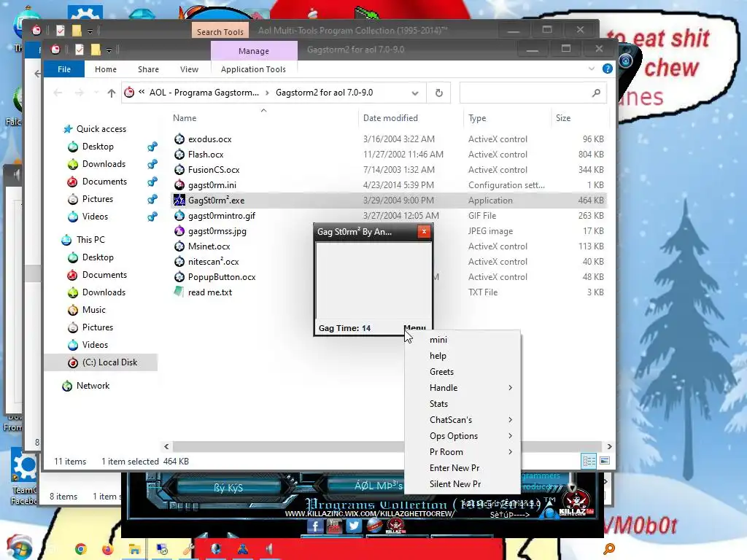Click the search magnifier icon
Image resolution: width=747 pixels, height=560 pixels.
596,93
